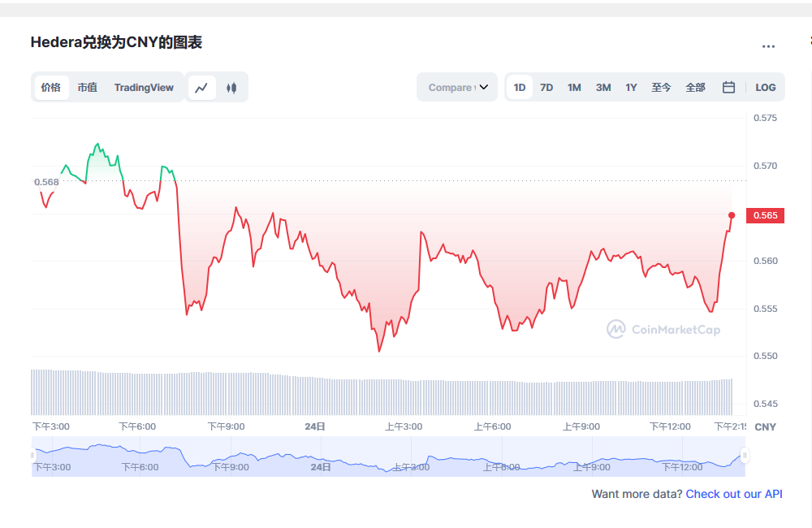
Task: Click the Hedera兑换为CNY的图表 heading
Action: click(116, 42)
